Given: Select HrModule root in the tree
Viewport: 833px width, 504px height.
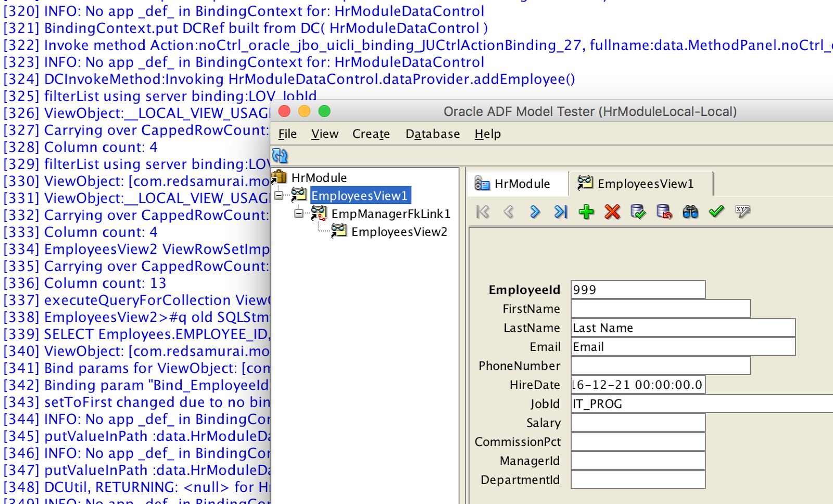Looking at the screenshot, I should (x=319, y=178).
